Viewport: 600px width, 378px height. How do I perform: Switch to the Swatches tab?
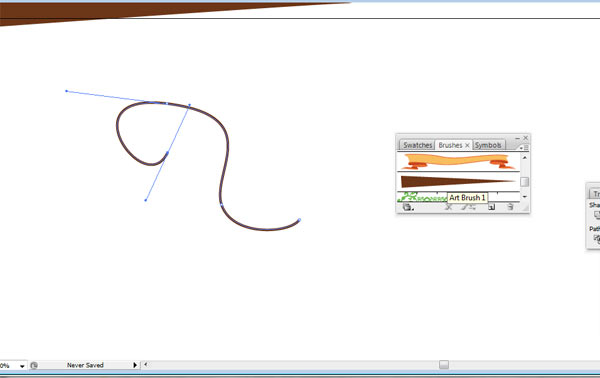417,145
